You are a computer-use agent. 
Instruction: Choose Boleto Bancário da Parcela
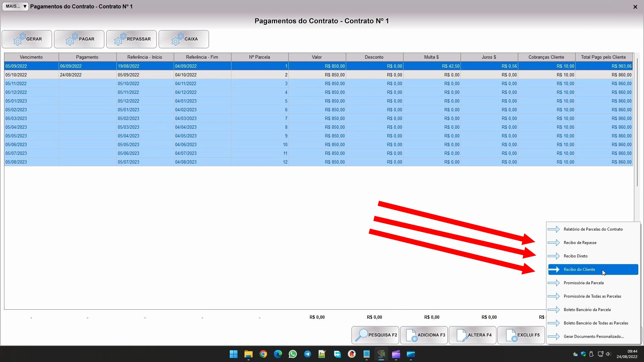click(x=587, y=310)
